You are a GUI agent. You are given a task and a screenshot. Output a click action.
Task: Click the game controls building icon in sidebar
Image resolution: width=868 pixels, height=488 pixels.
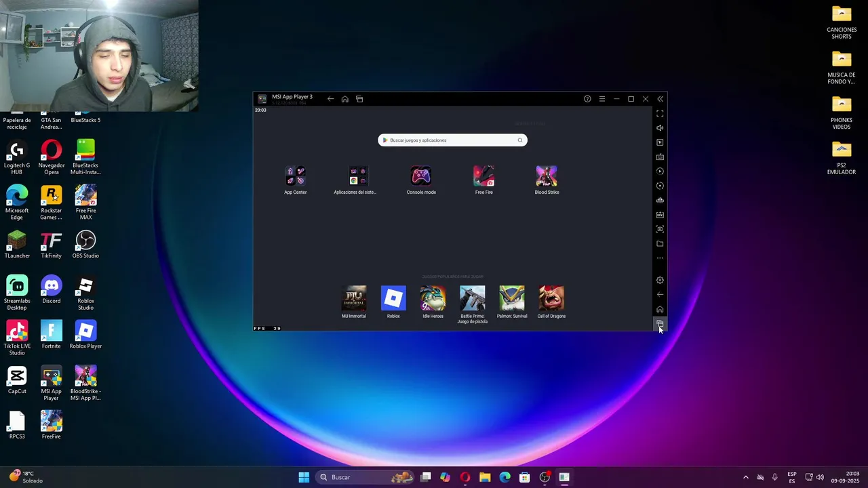point(660,201)
